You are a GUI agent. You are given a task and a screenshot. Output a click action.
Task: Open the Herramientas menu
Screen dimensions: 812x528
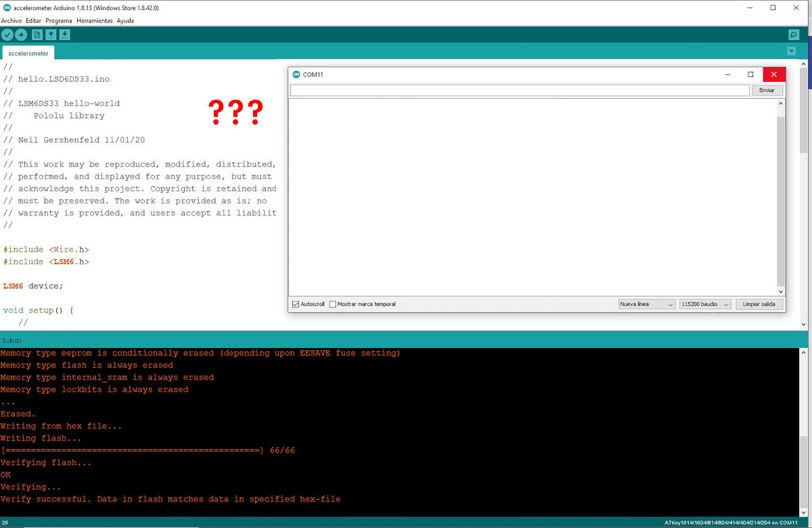tap(95, 21)
